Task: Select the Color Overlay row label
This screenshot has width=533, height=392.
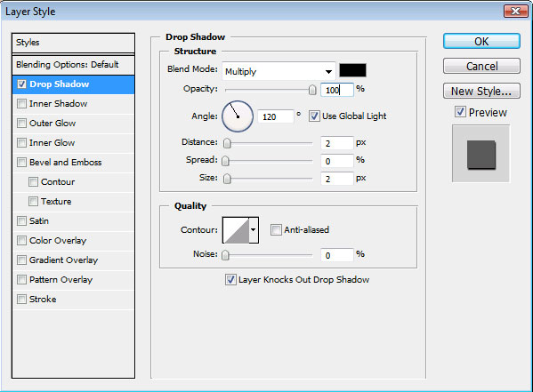Action: (x=58, y=241)
